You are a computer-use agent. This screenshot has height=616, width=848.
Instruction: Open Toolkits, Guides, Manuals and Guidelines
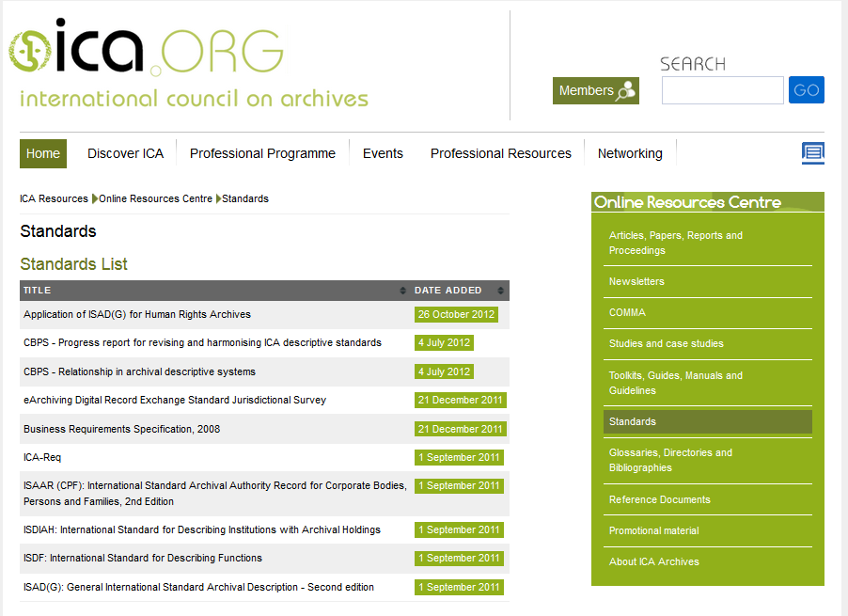675,383
